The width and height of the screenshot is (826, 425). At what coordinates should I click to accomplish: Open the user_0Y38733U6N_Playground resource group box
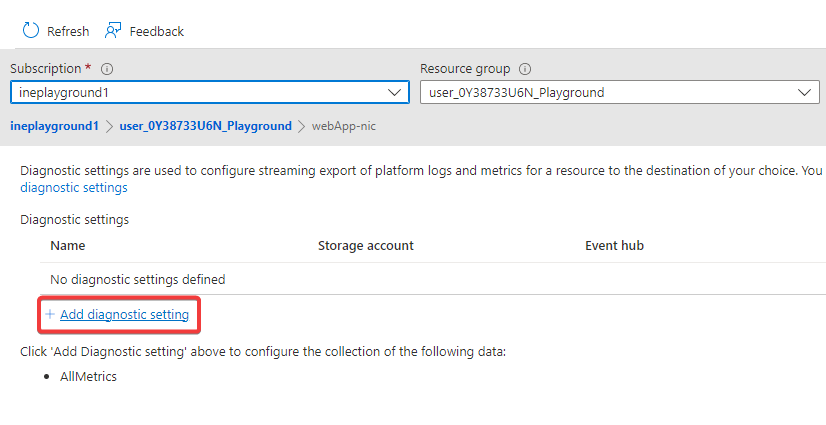click(610, 93)
